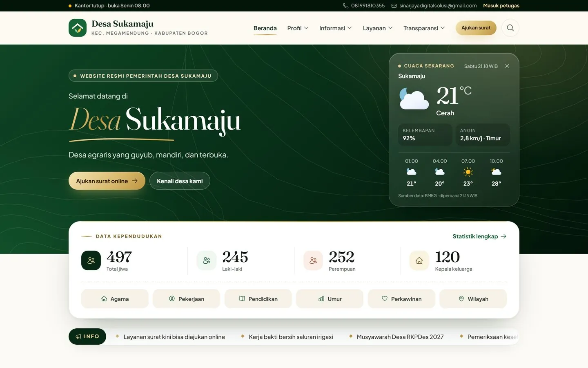The width and height of the screenshot is (588, 368).
Task: Click phone number 081991810355
Action: tap(368, 6)
